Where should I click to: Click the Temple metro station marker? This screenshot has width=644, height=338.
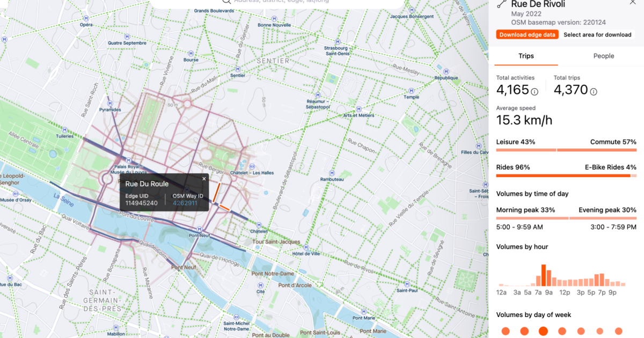pyautogui.click(x=412, y=90)
